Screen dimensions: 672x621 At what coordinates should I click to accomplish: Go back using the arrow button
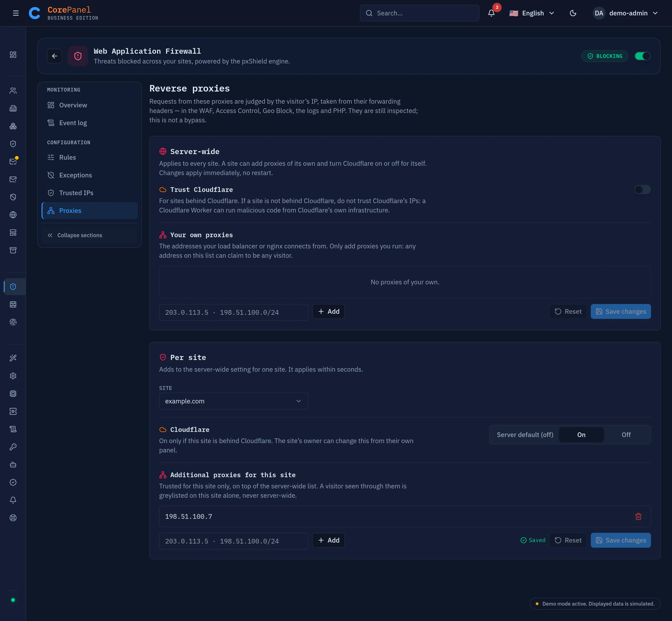[54, 56]
